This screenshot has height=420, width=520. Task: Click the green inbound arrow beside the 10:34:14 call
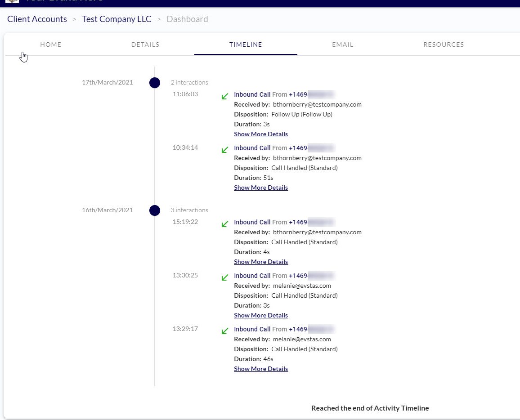click(x=224, y=150)
